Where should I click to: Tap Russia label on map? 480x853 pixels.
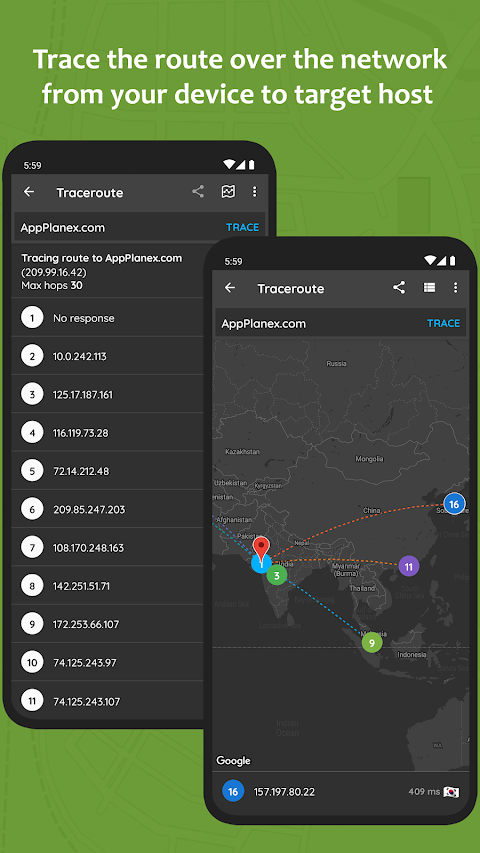(336, 363)
